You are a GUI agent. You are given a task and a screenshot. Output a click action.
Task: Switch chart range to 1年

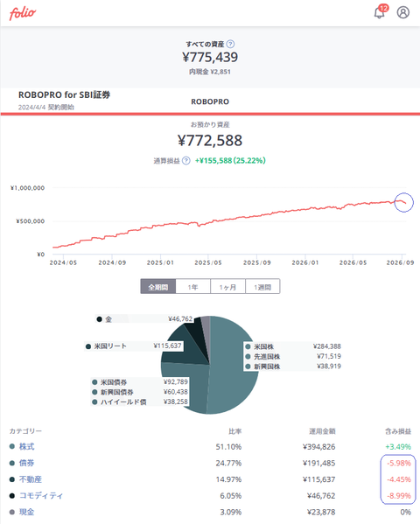193,287
